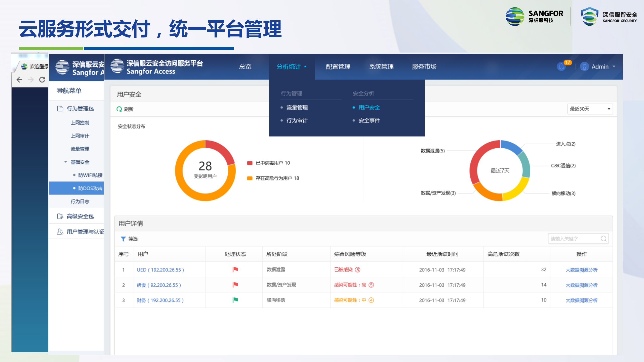Screen dimensions: 644x362
Task: Select 上网控制 in navigation tree
Action: pyautogui.click(x=80, y=123)
